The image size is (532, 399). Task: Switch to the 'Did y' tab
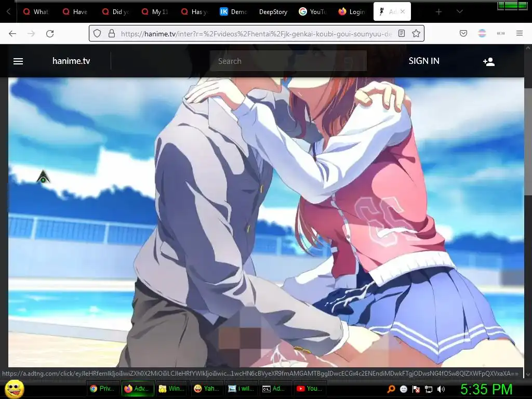[x=115, y=12]
